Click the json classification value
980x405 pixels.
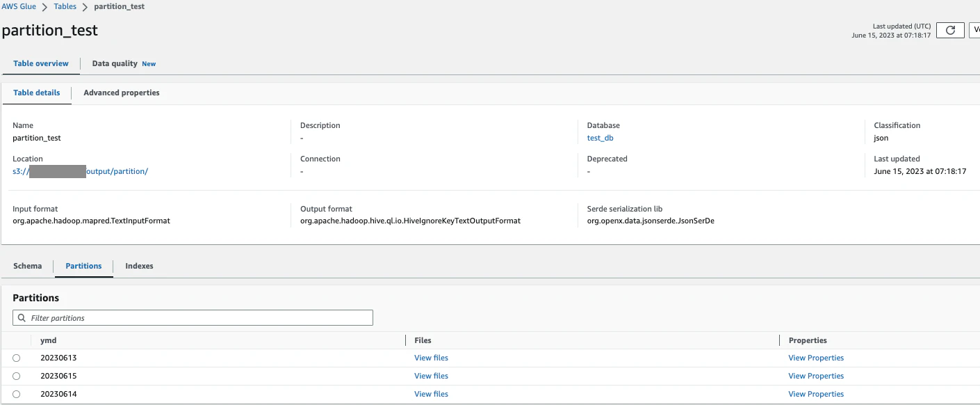tap(881, 138)
